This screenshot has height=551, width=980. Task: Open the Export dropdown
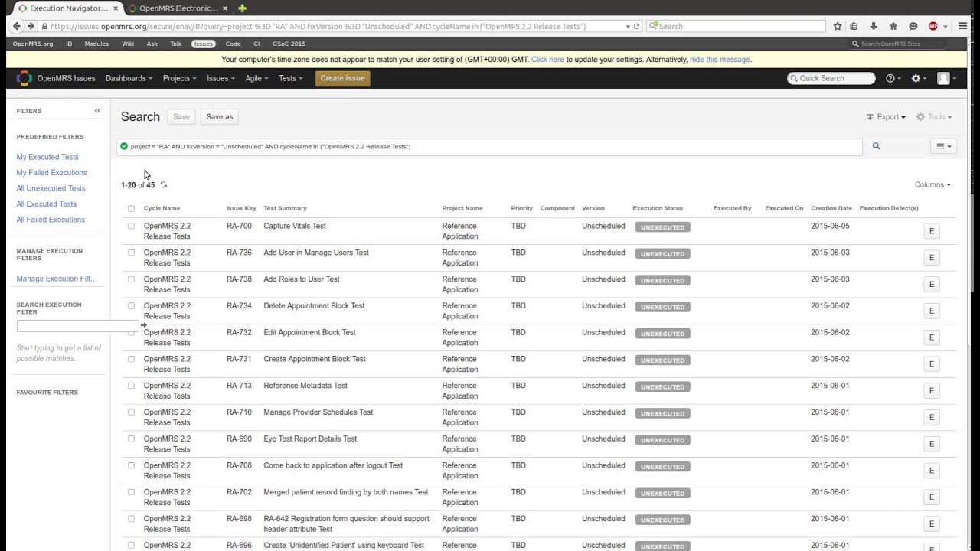coord(886,117)
